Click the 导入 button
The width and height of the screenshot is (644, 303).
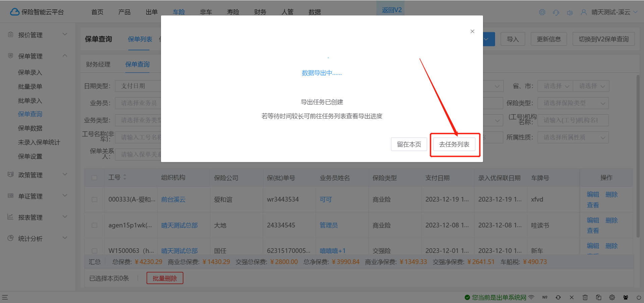pos(513,39)
